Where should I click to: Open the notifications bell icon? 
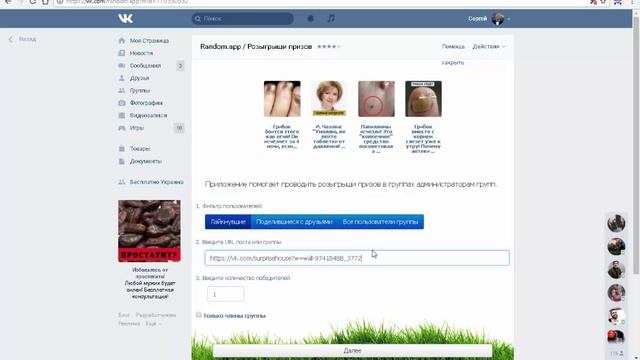[311, 18]
